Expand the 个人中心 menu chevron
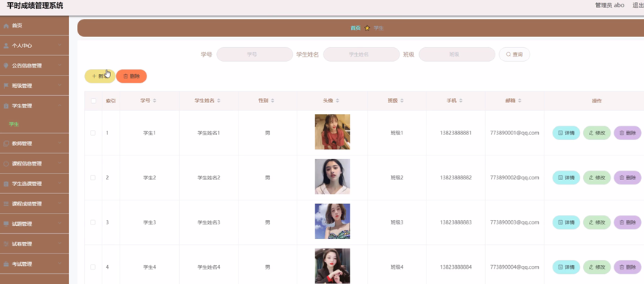The width and height of the screenshot is (644, 284). point(59,45)
